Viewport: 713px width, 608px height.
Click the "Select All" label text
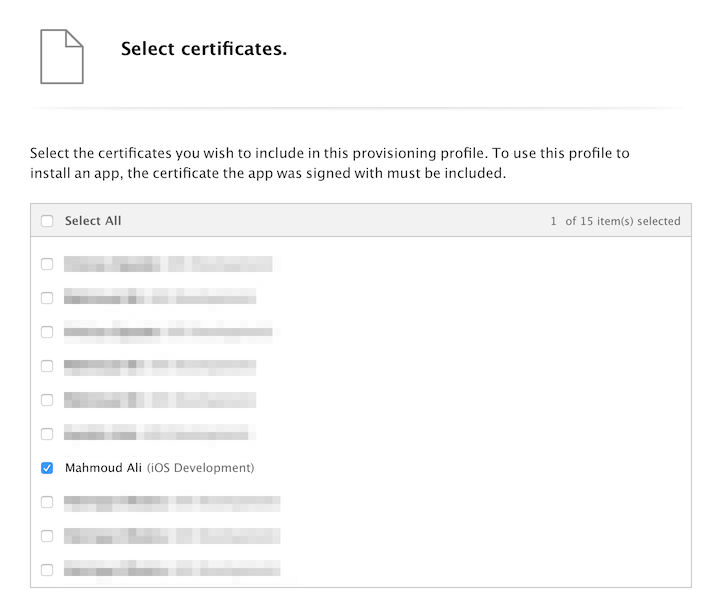pyautogui.click(x=93, y=221)
